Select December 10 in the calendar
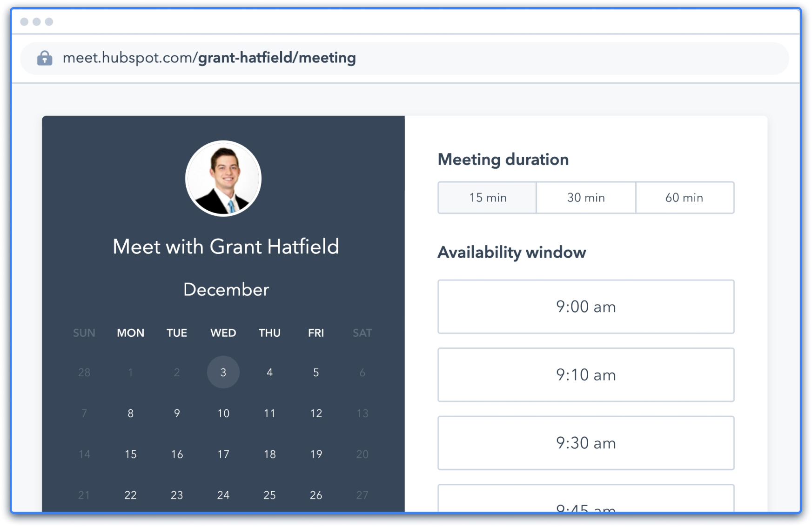 pos(223,413)
